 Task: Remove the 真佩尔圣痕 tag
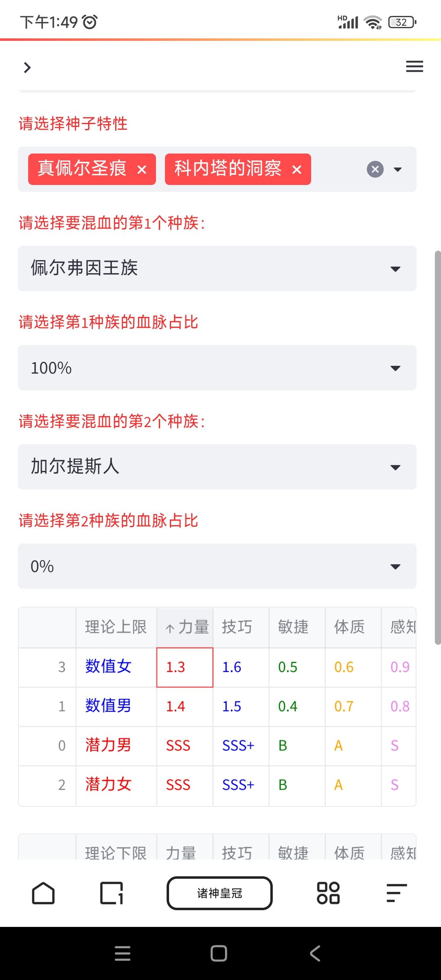[x=142, y=169]
